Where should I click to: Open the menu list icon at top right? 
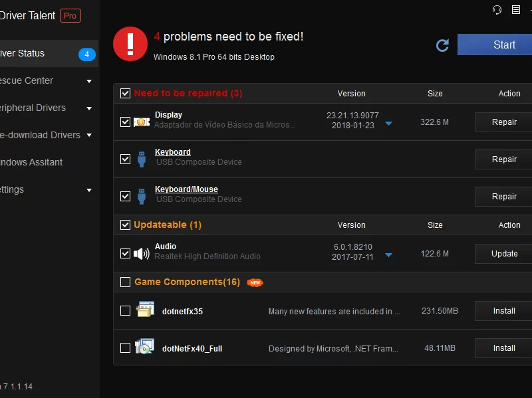pos(516,10)
